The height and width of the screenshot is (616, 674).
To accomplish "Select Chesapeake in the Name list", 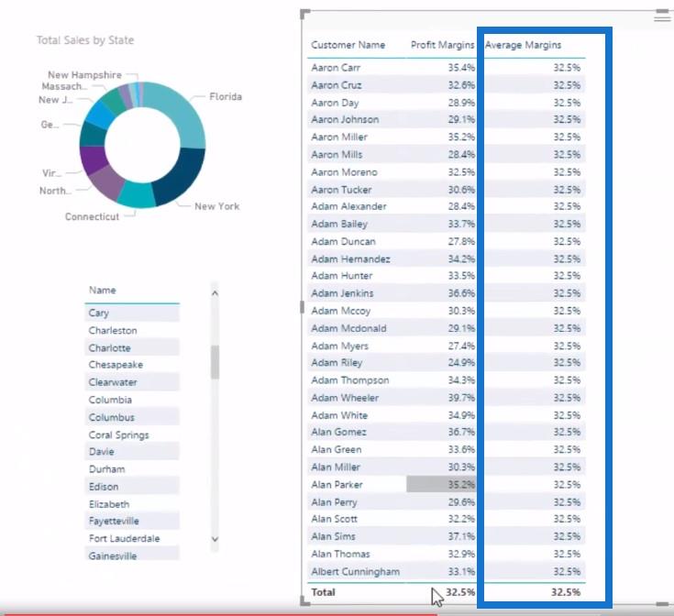I will 131,365.
